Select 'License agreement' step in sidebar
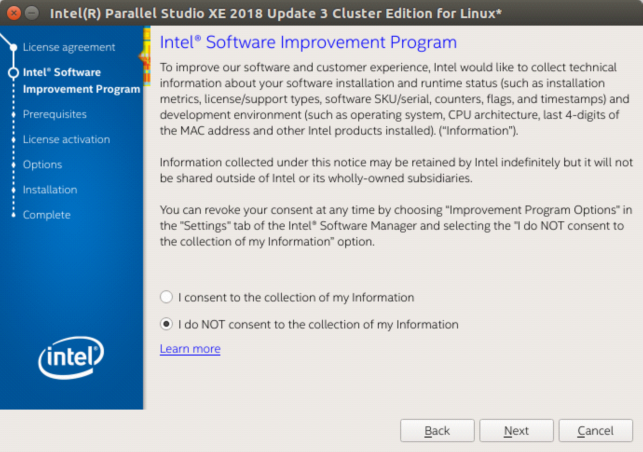The height and width of the screenshot is (452, 643). [x=69, y=47]
